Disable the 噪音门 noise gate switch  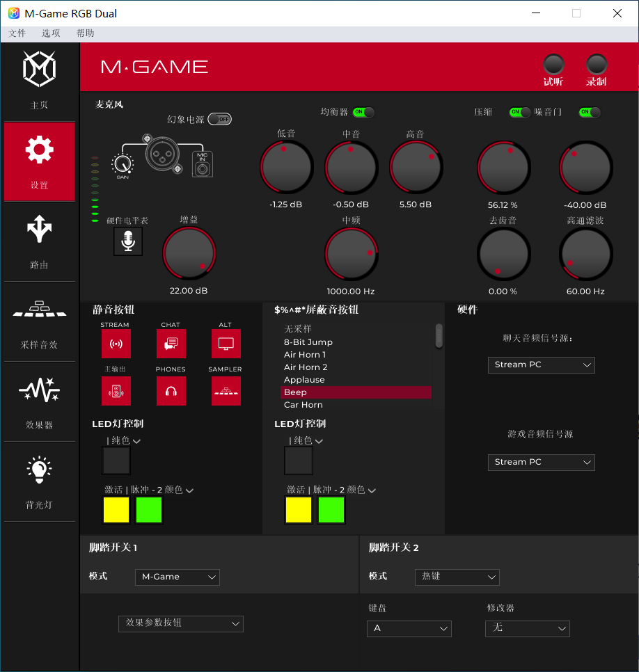pyautogui.click(x=590, y=112)
